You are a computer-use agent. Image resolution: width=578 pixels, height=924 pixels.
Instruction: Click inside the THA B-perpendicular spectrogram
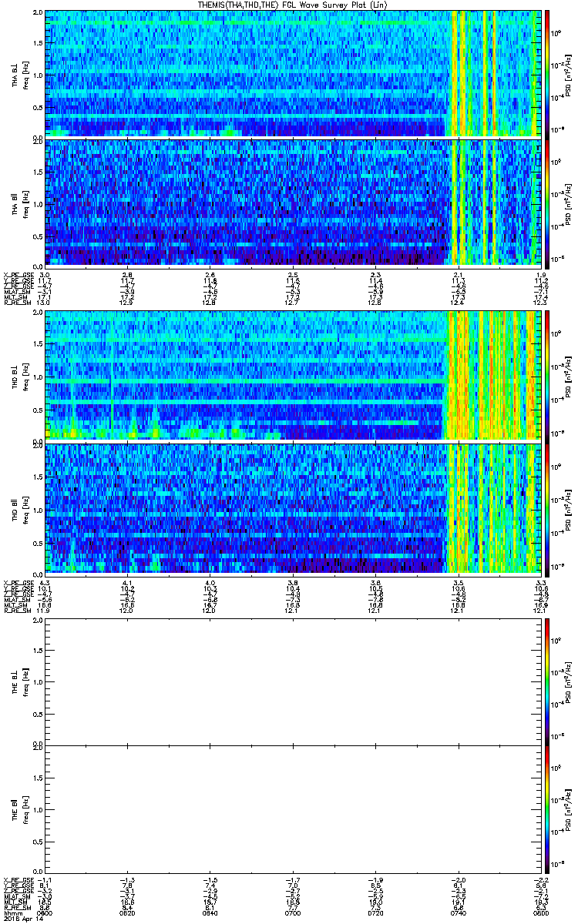click(x=294, y=73)
